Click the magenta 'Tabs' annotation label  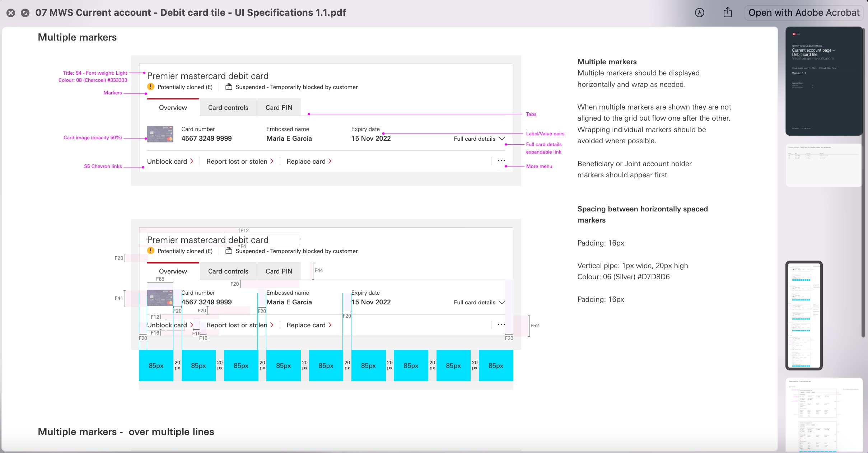[x=531, y=114]
